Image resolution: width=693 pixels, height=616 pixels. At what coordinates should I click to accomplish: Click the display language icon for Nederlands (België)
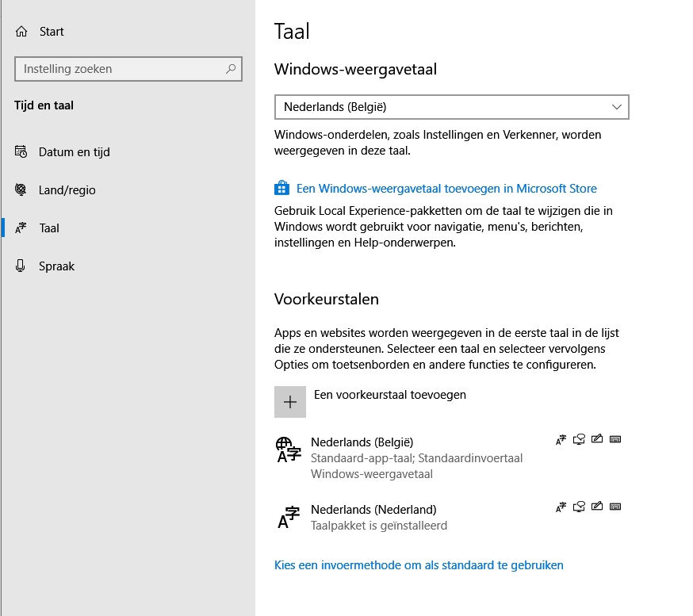pos(561,439)
